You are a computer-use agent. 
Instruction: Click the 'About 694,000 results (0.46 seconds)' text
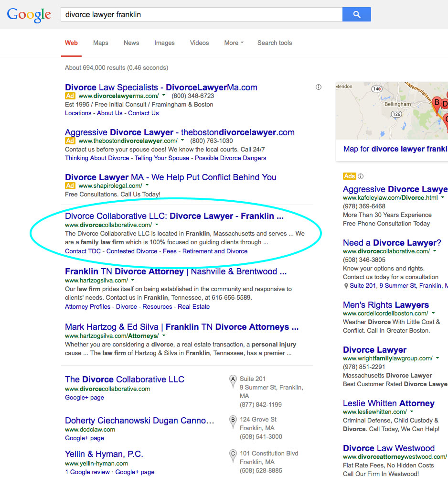tap(117, 68)
